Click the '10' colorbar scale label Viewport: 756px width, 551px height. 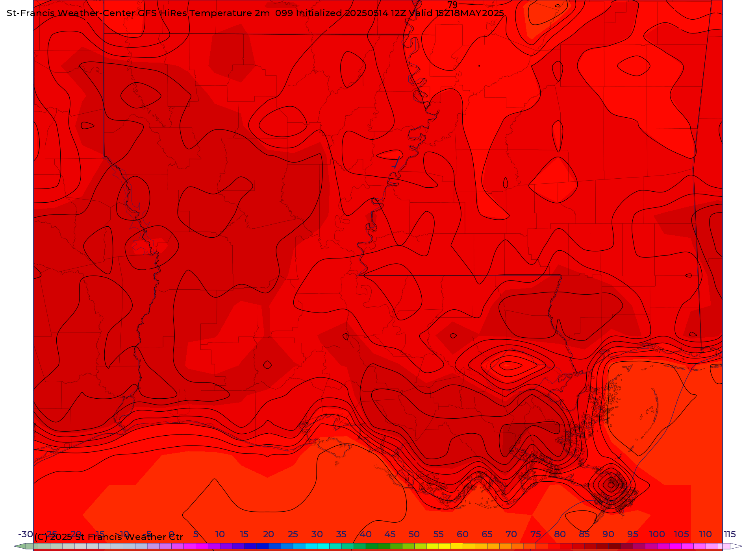(x=220, y=534)
